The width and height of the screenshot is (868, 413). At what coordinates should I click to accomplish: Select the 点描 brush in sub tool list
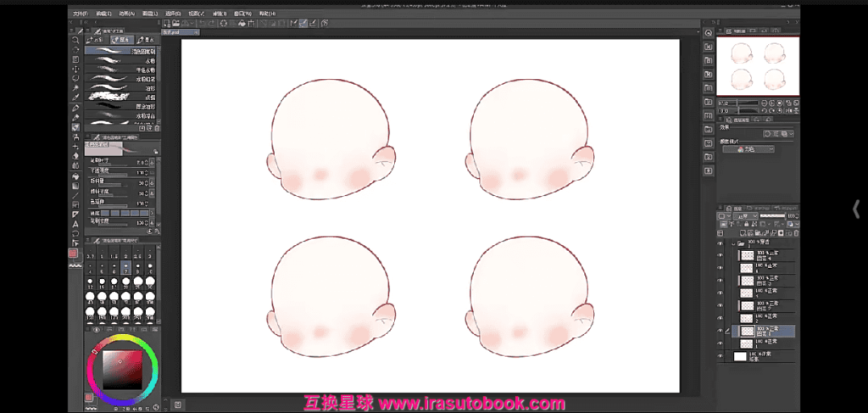pyautogui.click(x=120, y=97)
